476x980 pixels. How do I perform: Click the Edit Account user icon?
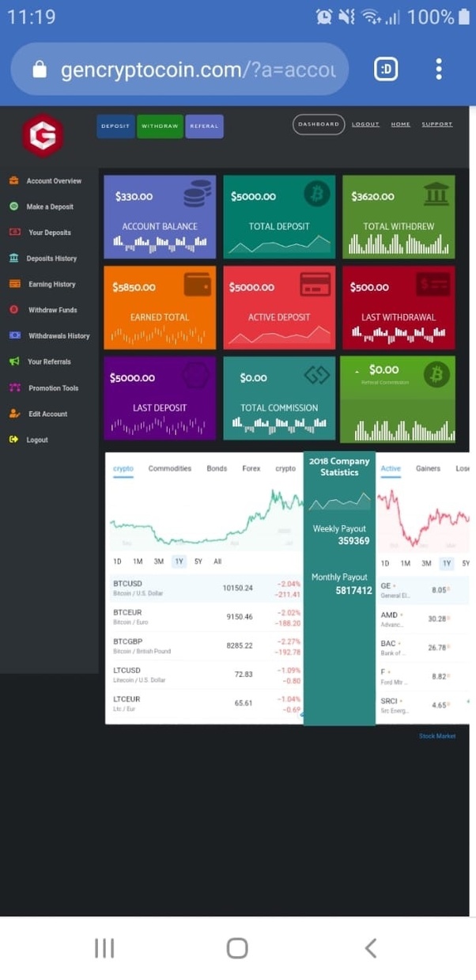tap(14, 414)
